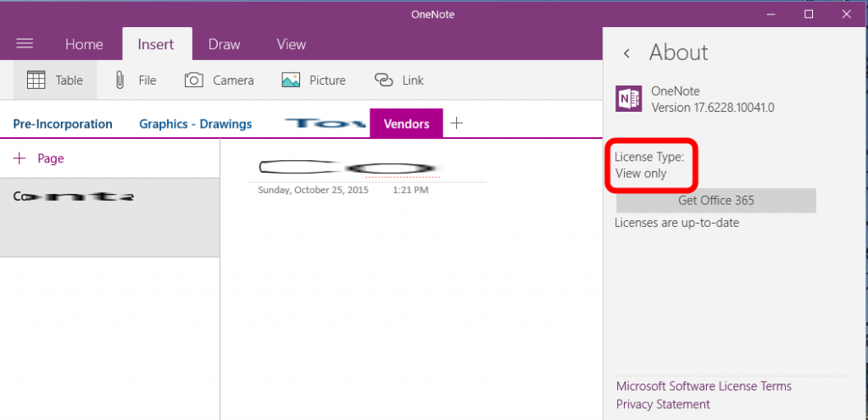The image size is (868, 420).
Task: Open the View ribbon tab
Action: 291,45
